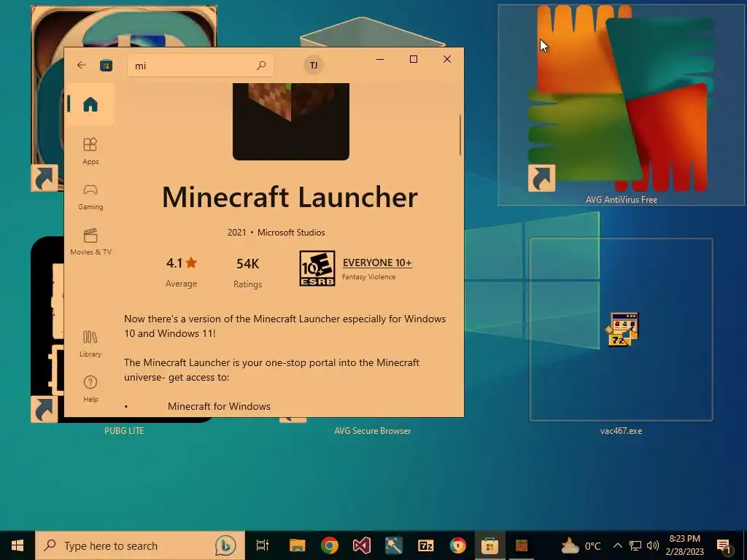747x560 pixels.
Task: Open the Chrome icon right of 7-Zip in the taskbar
Action: [x=458, y=545]
